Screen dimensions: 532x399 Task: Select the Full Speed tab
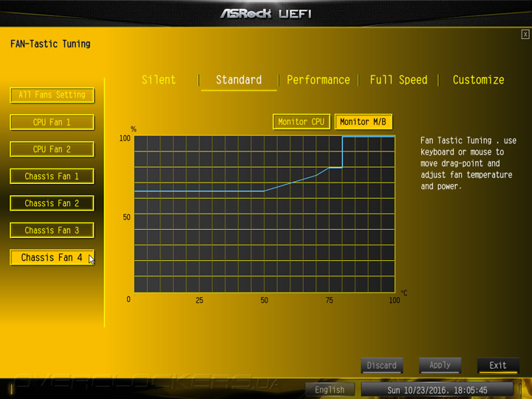coord(399,80)
